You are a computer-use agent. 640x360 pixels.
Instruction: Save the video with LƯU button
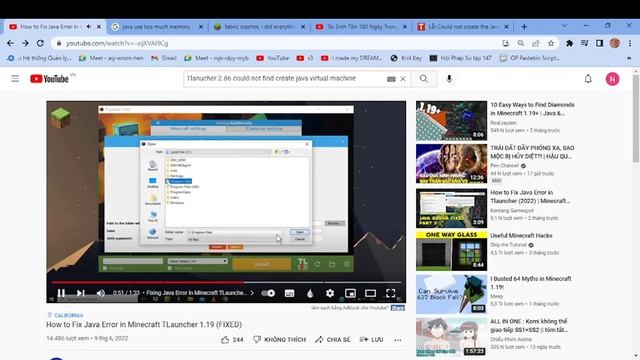(x=371, y=340)
